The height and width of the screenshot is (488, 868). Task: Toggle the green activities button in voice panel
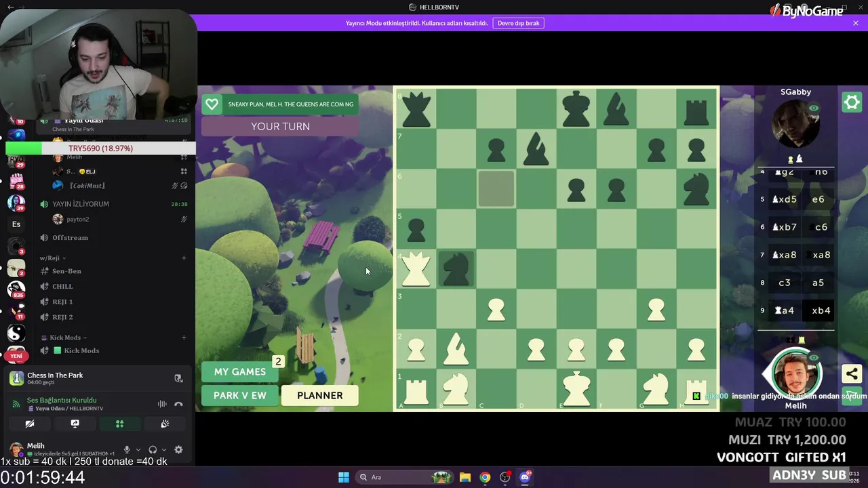tap(120, 424)
